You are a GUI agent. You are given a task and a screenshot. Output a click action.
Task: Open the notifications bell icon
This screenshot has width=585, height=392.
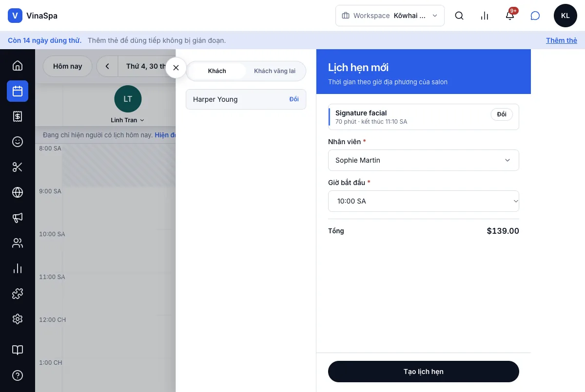coord(510,16)
